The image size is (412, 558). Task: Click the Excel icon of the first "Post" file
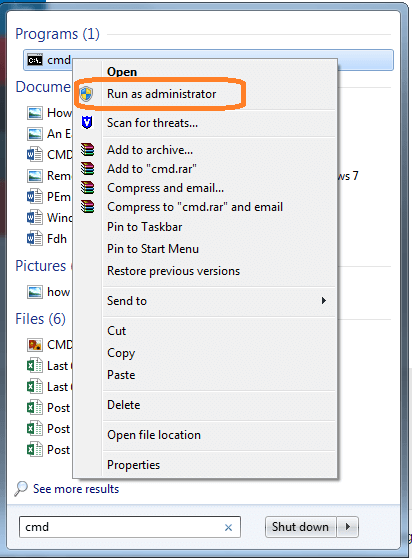35,408
